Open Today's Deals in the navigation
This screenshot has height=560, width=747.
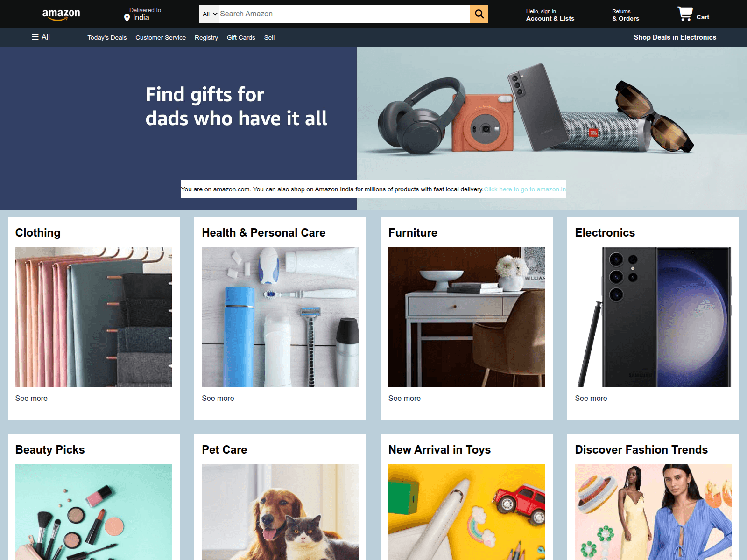(107, 37)
